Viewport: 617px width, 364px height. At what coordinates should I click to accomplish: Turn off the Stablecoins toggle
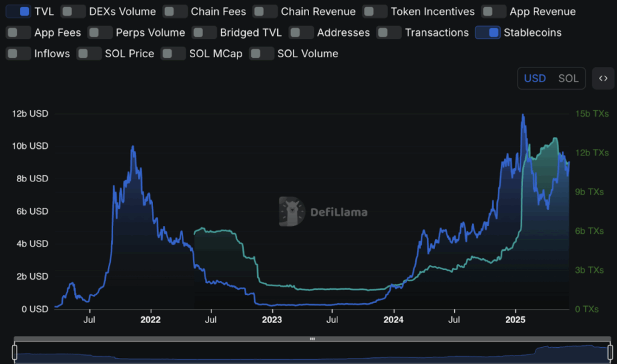point(487,33)
